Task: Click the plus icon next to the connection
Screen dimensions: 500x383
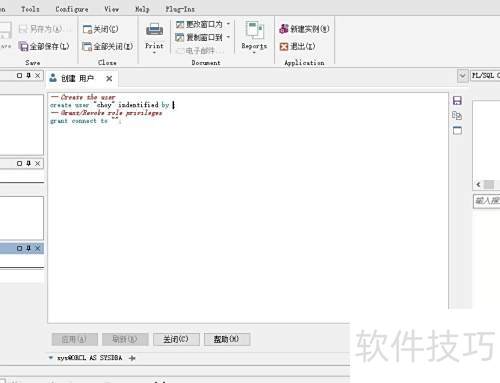Action: point(132,358)
